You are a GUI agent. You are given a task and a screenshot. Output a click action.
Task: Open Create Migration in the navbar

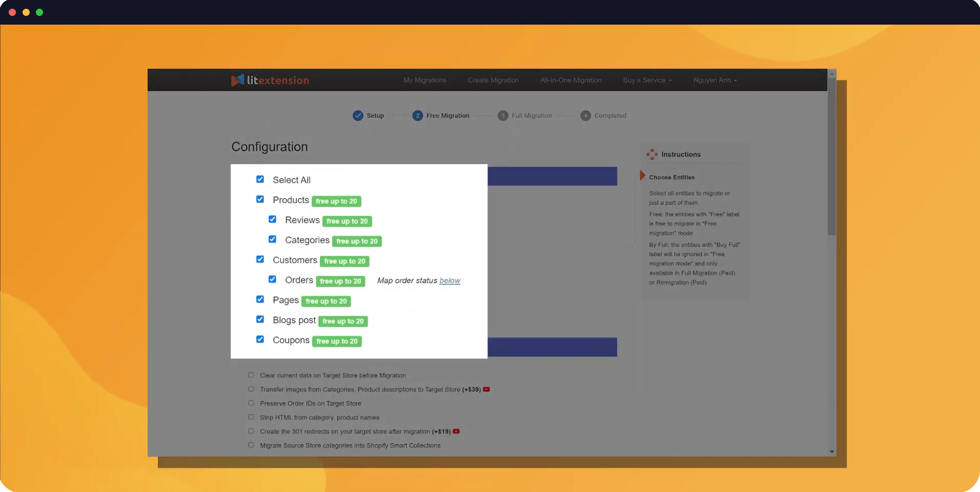(x=493, y=80)
